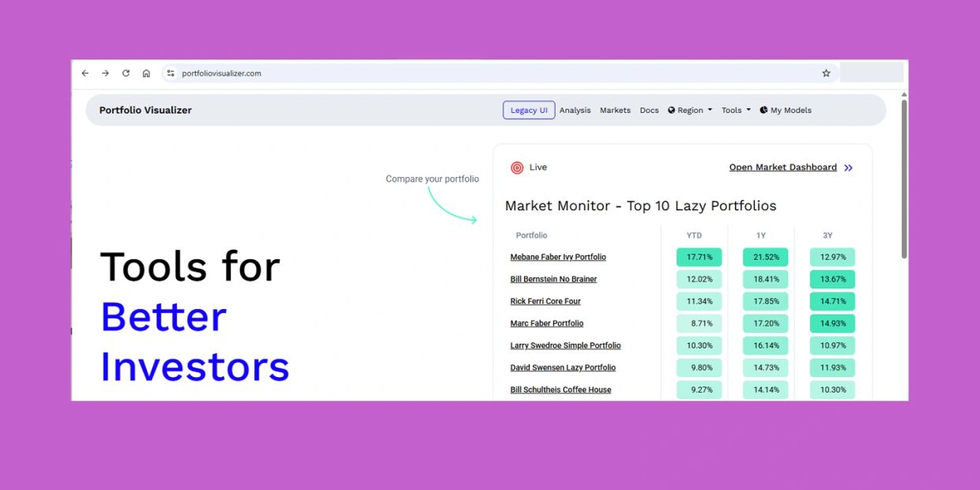980x490 pixels.
Task: Click the browser forward arrow
Action: 105,73
